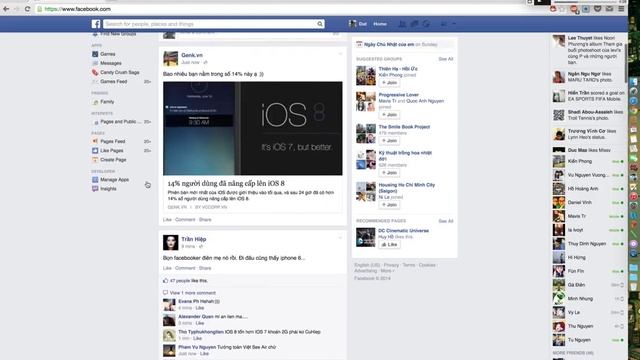Click the Create Page icon
The image size is (640, 360).
(95, 160)
